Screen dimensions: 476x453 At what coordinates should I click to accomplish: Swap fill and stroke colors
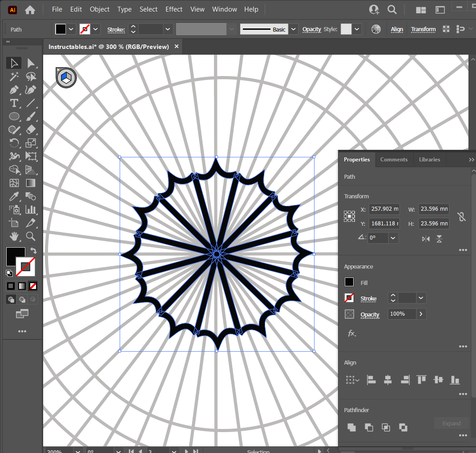tap(33, 251)
